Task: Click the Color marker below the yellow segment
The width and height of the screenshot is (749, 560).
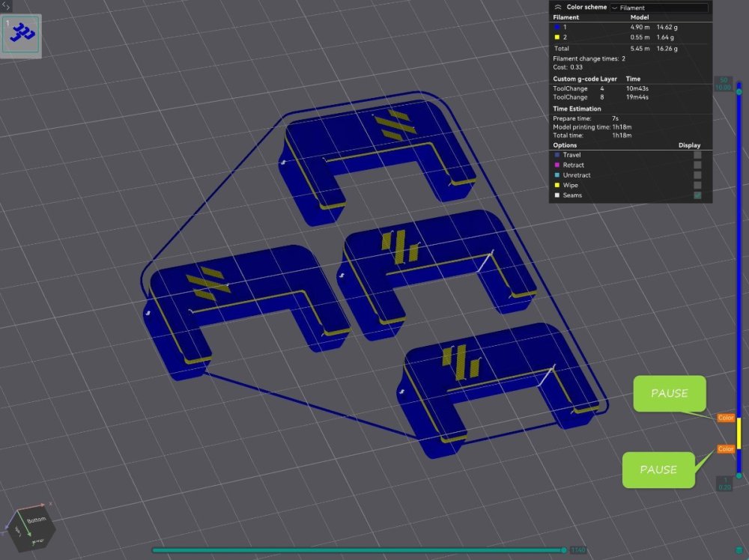Action: click(726, 448)
